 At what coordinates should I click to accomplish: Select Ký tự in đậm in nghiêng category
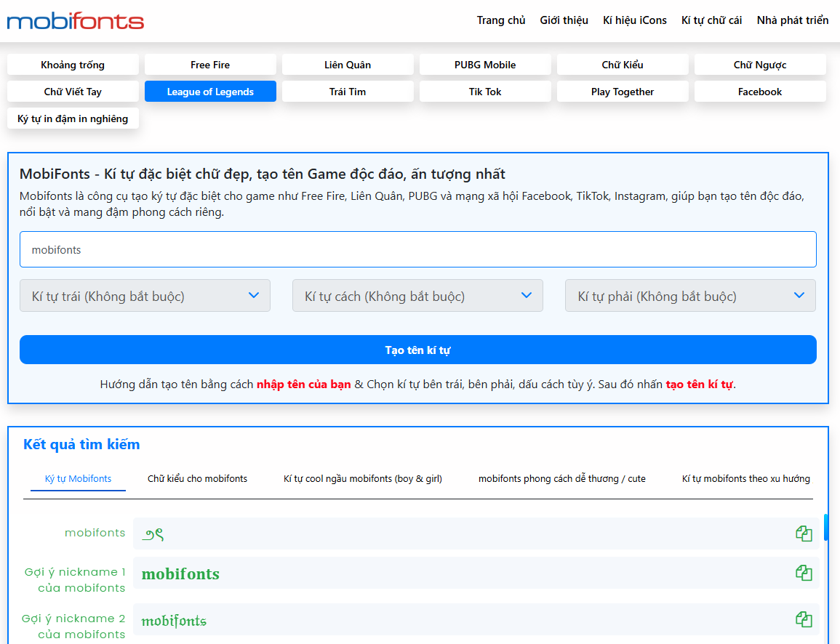pos(73,118)
